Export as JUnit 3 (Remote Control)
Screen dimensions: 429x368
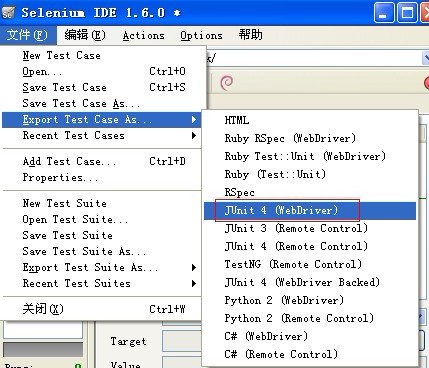click(x=310, y=228)
